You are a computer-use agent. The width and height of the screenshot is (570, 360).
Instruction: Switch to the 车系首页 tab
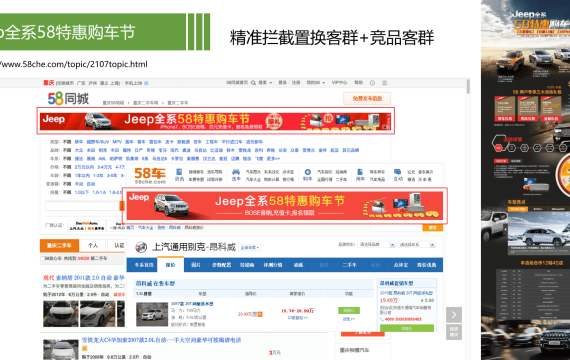click(x=144, y=265)
